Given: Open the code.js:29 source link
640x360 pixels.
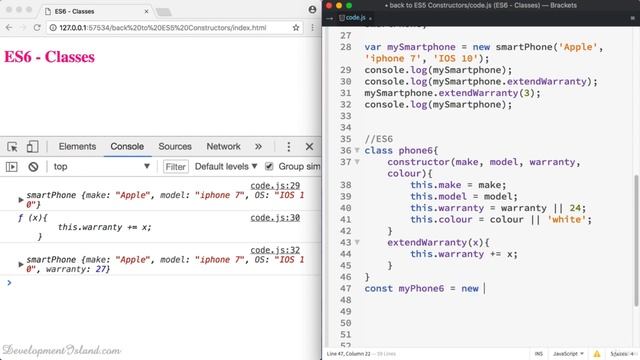Looking at the screenshot, I should click(275, 186).
